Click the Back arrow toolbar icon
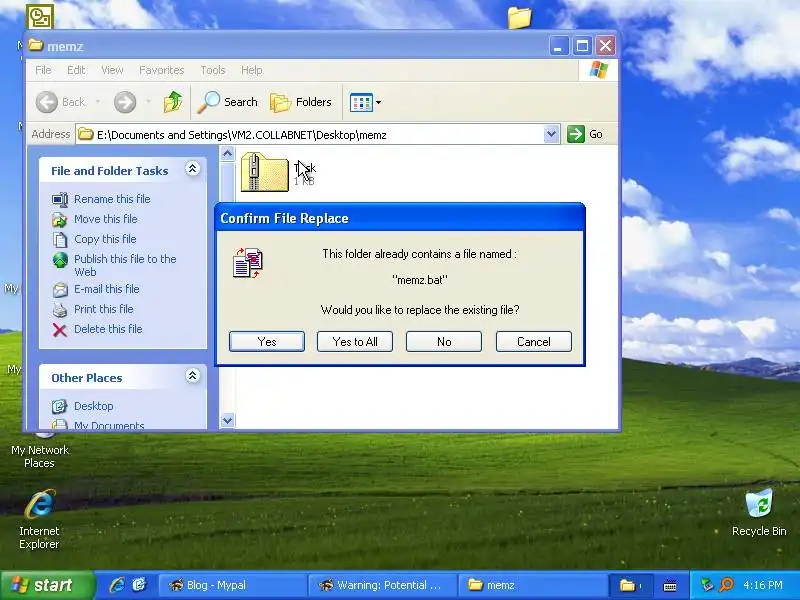Screen dimensions: 800x600 tap(47, 102)
